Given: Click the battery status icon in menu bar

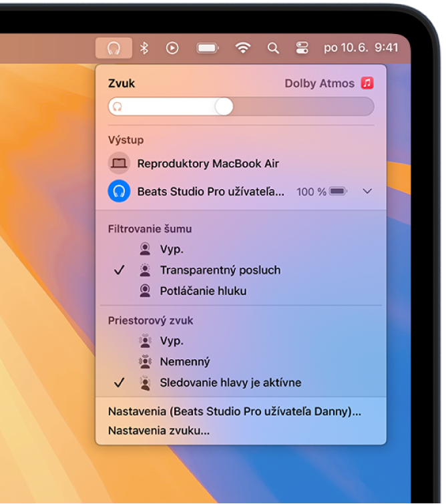Looking at the screenshot, I should click(208, 48).
